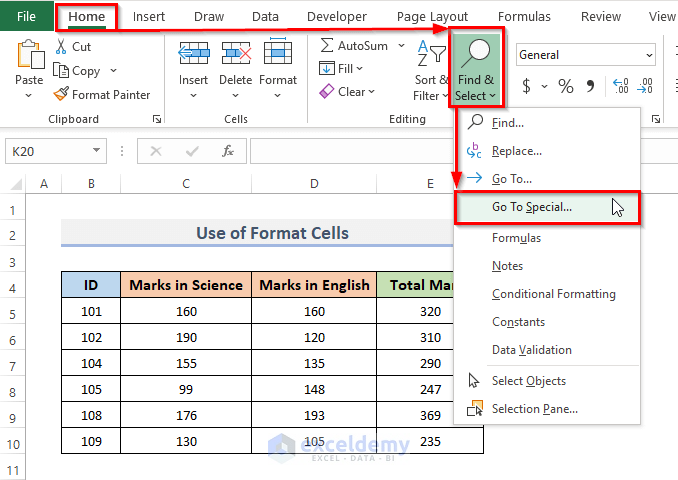Open the Name Box dropdown arrow
Viewport: 678px width, 480px height.
tap(97, 151)
